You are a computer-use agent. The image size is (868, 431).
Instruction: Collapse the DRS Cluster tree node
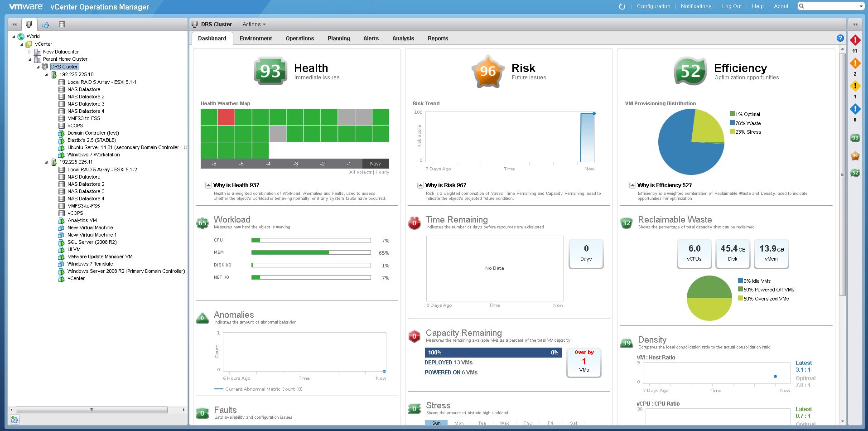pos(38,67)
